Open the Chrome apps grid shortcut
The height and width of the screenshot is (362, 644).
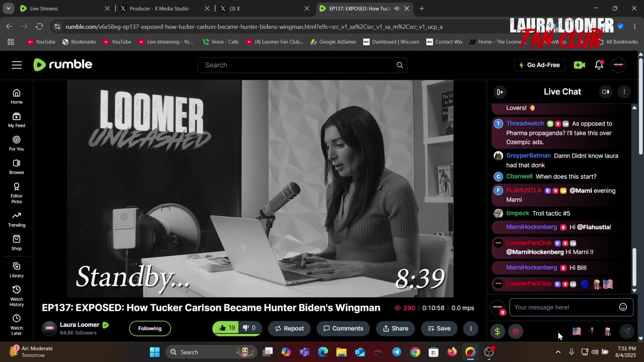pyautogui.click(x=11, y=42)
